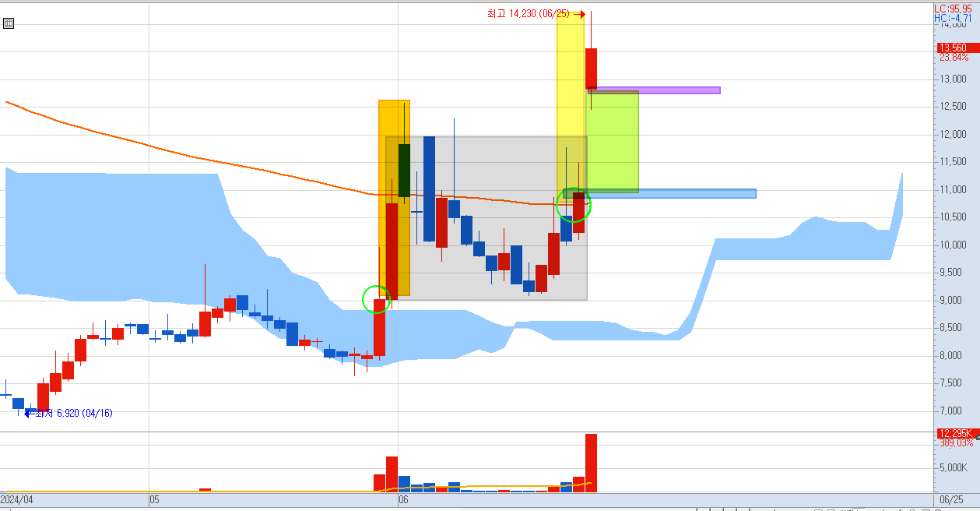The image size is (980, 511).
Task: Click the 11,000 price axis label
Action: point(953,190)
